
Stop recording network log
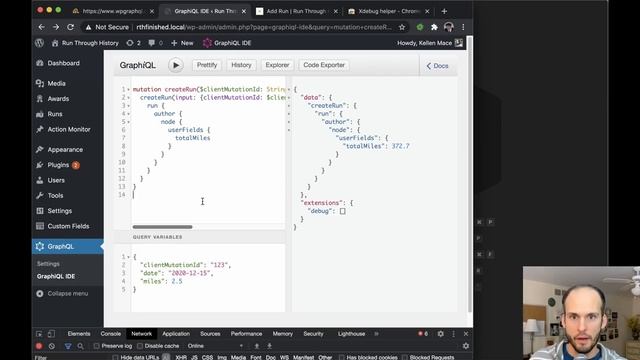[x=39, y=346]
